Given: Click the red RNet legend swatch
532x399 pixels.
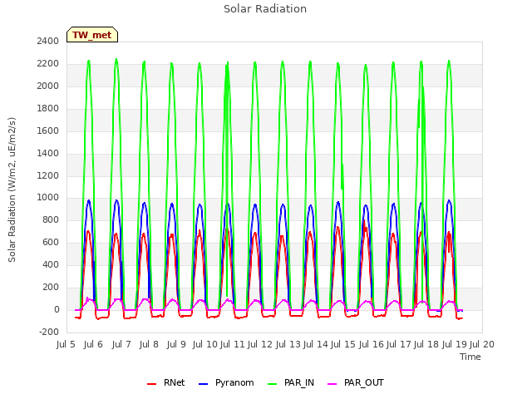Looking at the screenshot, I should 151,384.
